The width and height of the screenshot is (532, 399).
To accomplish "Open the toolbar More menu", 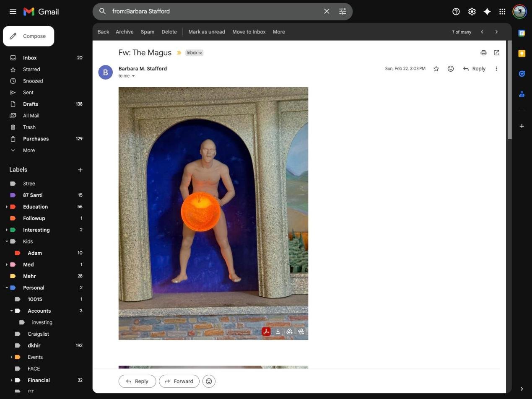I will click(x=279, y=32).
